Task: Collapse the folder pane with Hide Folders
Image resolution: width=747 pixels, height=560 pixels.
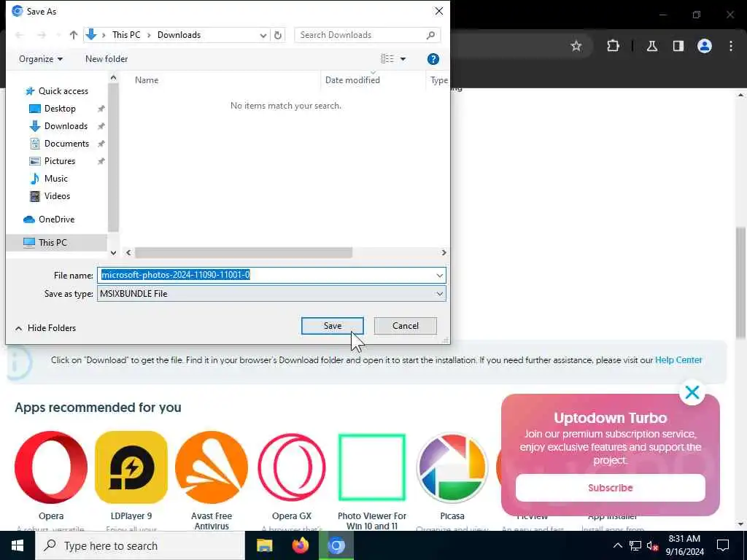Action: (x=46, y=328)
